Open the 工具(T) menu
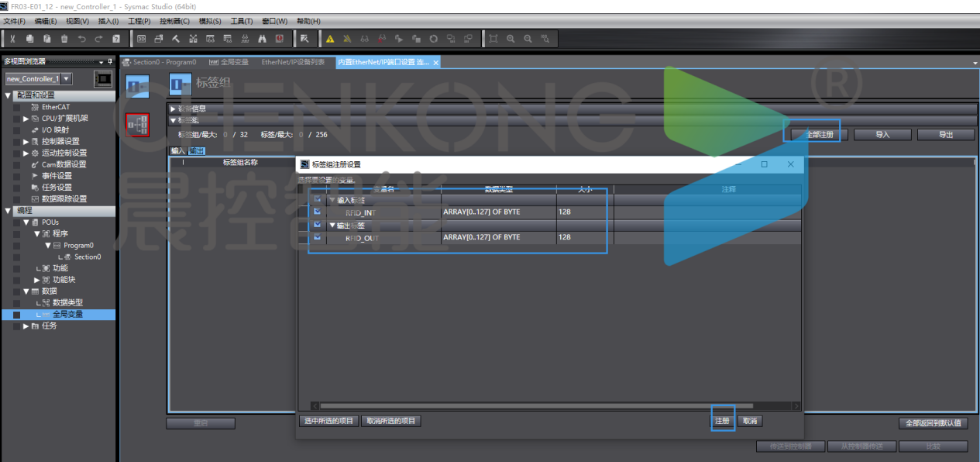980x462 pixels. [242, 21]
